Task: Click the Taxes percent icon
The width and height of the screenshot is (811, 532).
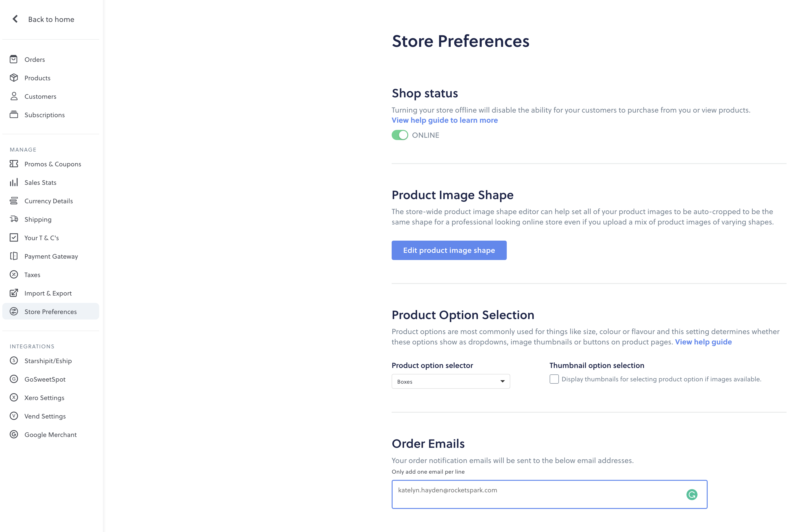Action: [14, 274]
